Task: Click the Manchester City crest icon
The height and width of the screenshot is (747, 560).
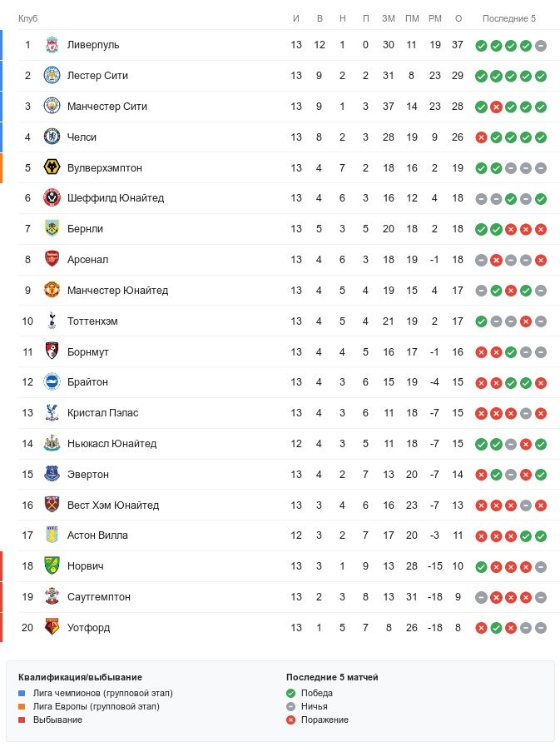Action: click(x=52, y=107)
